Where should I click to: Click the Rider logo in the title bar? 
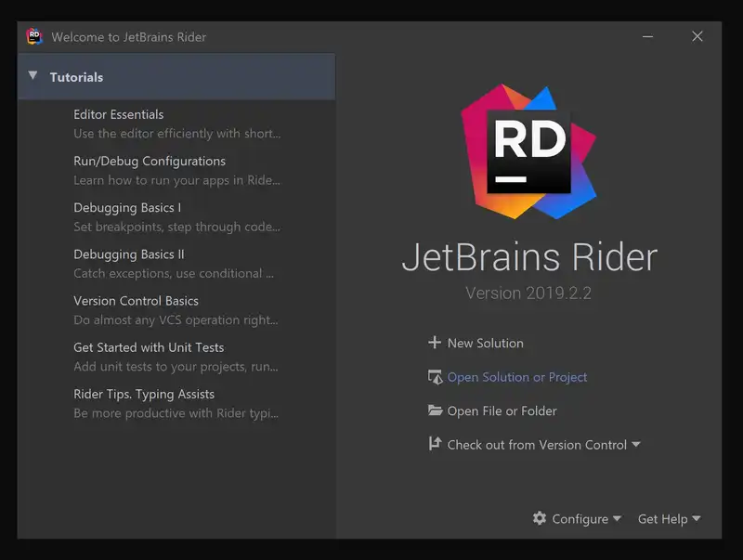coord(34,37)
